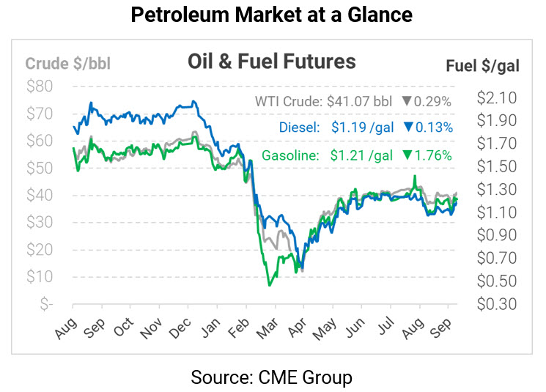Click the $80 tick on crude axis

[39, 86]
